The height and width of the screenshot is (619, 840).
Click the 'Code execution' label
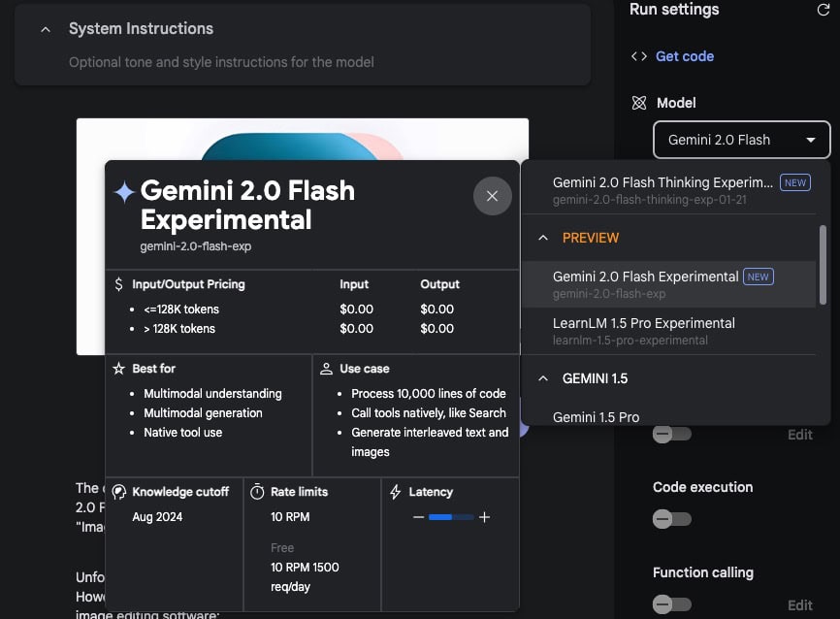pos(703,487)
